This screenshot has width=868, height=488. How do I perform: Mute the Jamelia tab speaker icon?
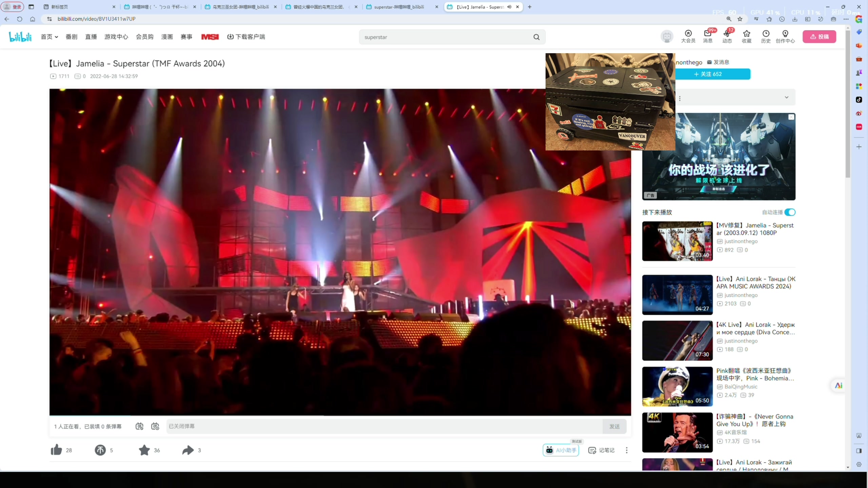[509, 7]
